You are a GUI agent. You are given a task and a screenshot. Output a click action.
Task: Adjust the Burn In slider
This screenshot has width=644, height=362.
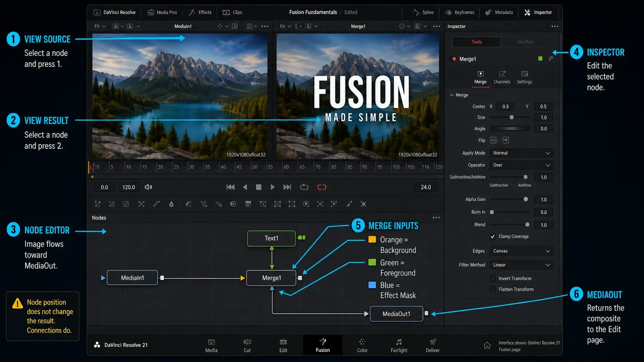[x=510, y=212]
